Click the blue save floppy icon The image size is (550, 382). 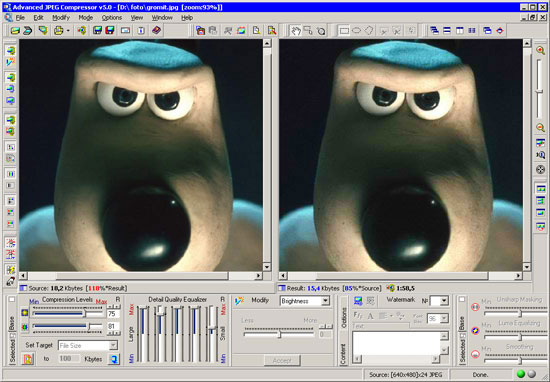click(x=97, y=31)
